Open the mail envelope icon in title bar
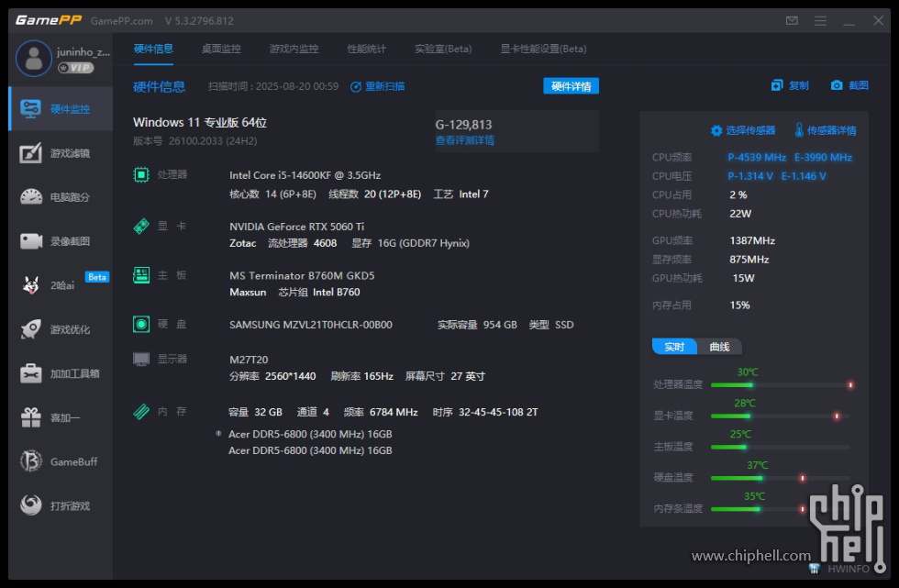The width and height of the screenshot is (899, 588). point(792,20)
